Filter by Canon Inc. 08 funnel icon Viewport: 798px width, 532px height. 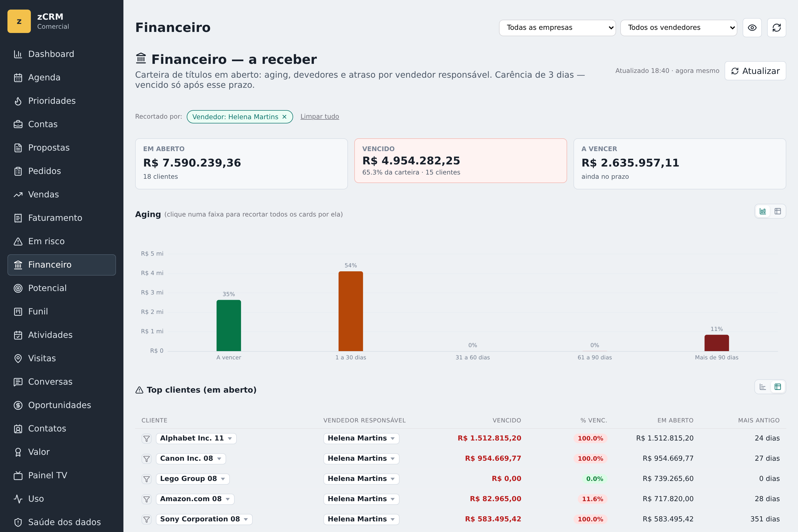[147, 459]
